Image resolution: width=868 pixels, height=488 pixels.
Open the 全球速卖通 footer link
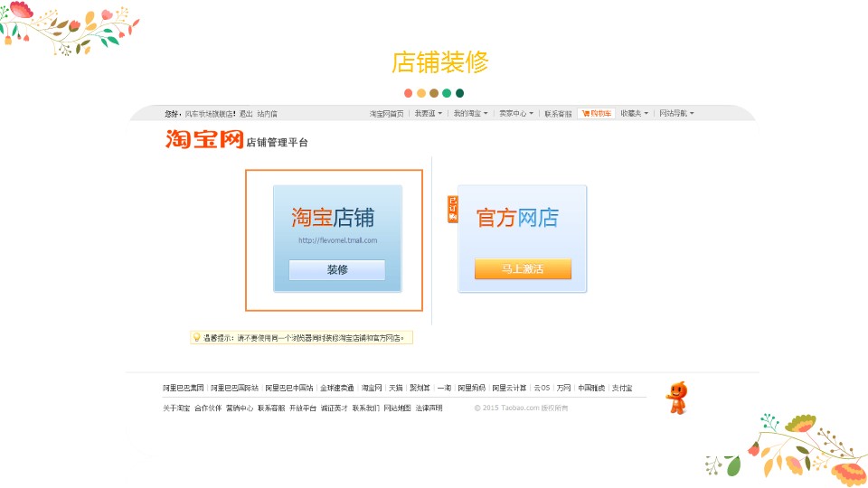pos(337,388)
